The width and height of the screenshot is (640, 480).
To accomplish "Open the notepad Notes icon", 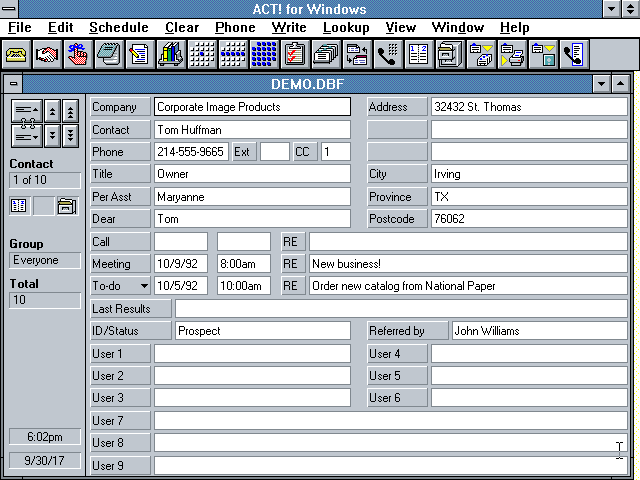I will [109, 54].
